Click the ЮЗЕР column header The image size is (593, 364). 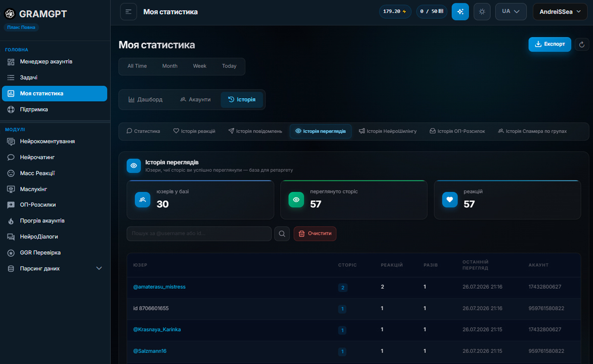140,265
